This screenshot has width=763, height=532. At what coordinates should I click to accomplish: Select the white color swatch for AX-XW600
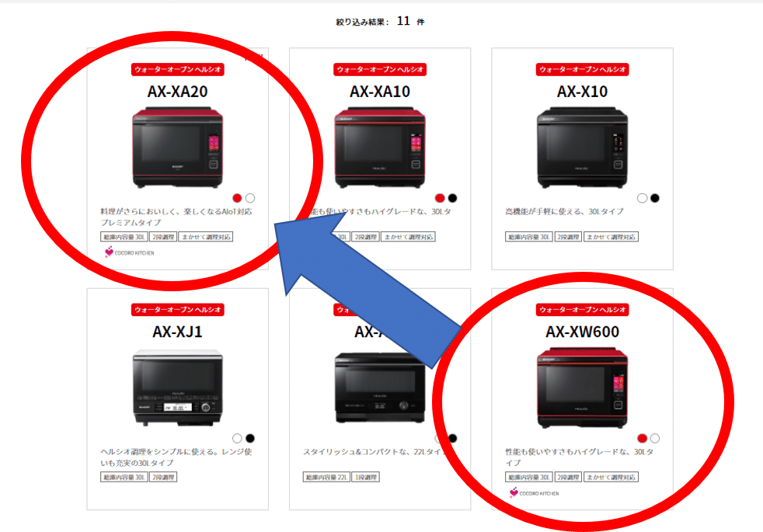coord(655,438)
